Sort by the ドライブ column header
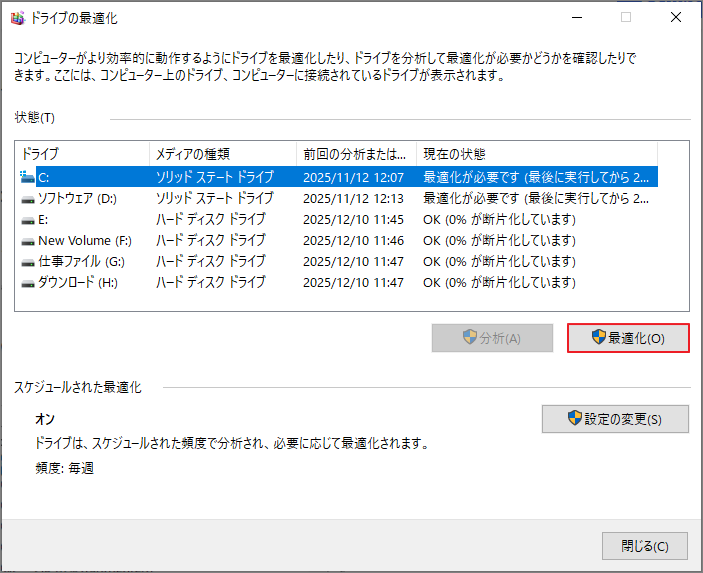The image size is (703, 573). 82,154
